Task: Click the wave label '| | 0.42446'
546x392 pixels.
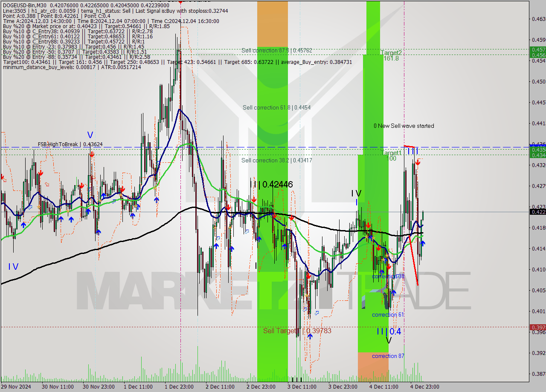Action: [272, 184]
